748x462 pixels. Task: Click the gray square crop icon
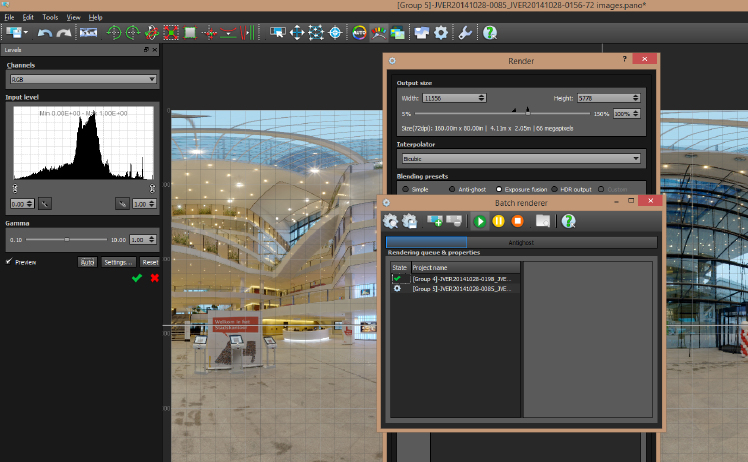[190, 33]
